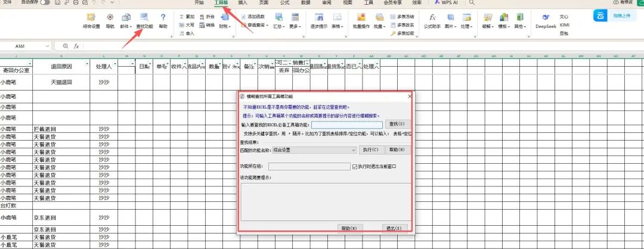This screenshot has width=644, height=249.
Task: Toggle the 自动保存 autosave switch
Action: point(45,2)
